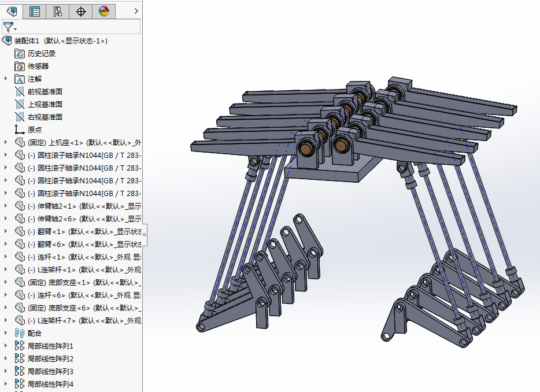Open the filter funnel dropdown
540x392 pixels.
[x=9, y=27]
